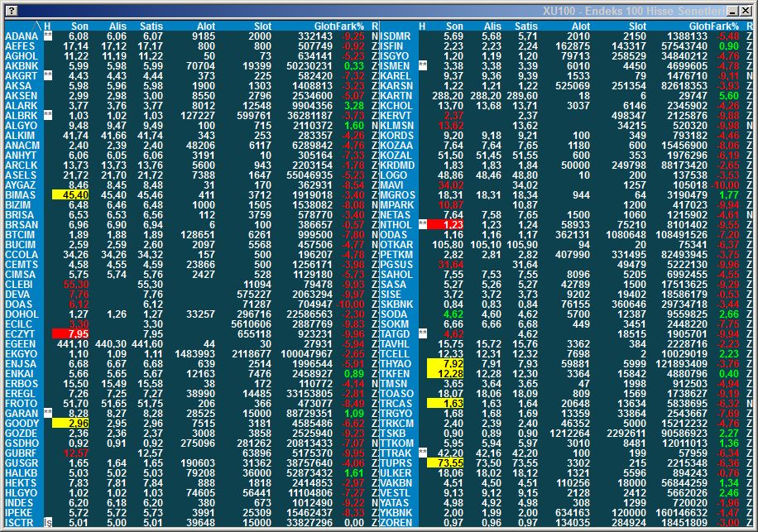The width and height of the screenshot is (758, 532).
Task: Click ALARK's green 3,28 percent change
Action: (354, 105)
